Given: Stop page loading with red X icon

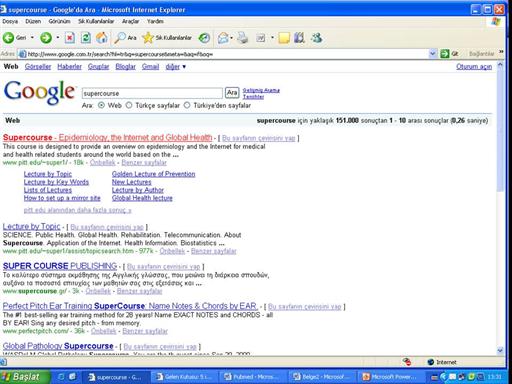Looking at the screenshot, I should tap(69, 38).
